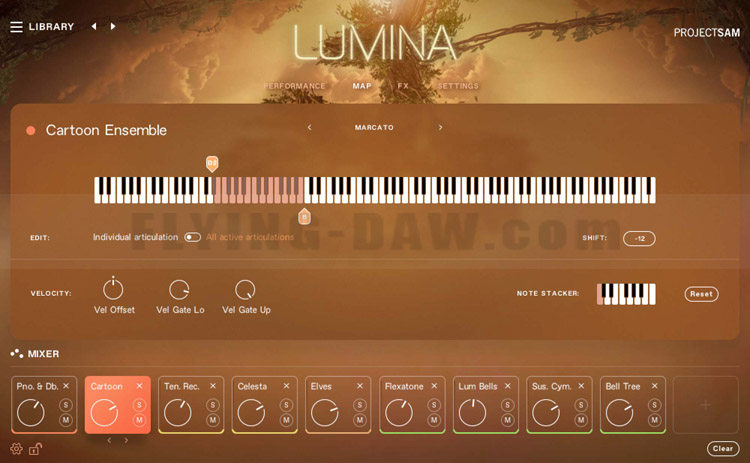Solo the Pno. & Db. channel
The image size is (750, 463).
point(66,405)
